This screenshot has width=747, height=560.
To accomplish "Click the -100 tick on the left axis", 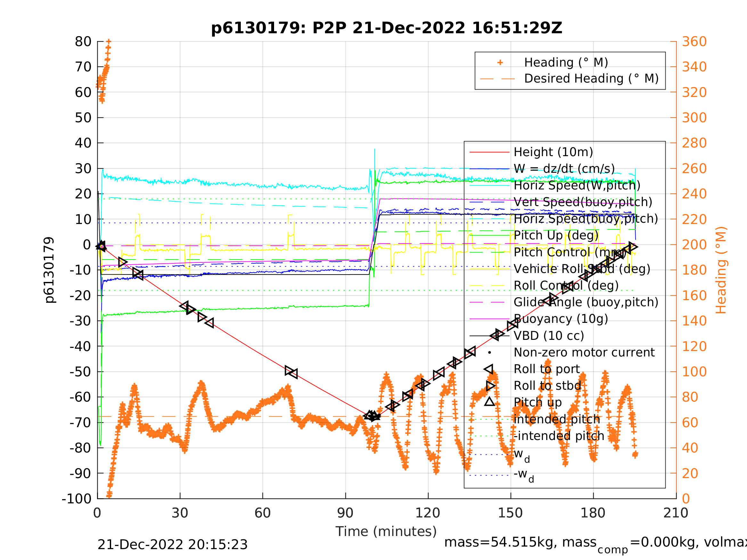I will pos(77,499).
